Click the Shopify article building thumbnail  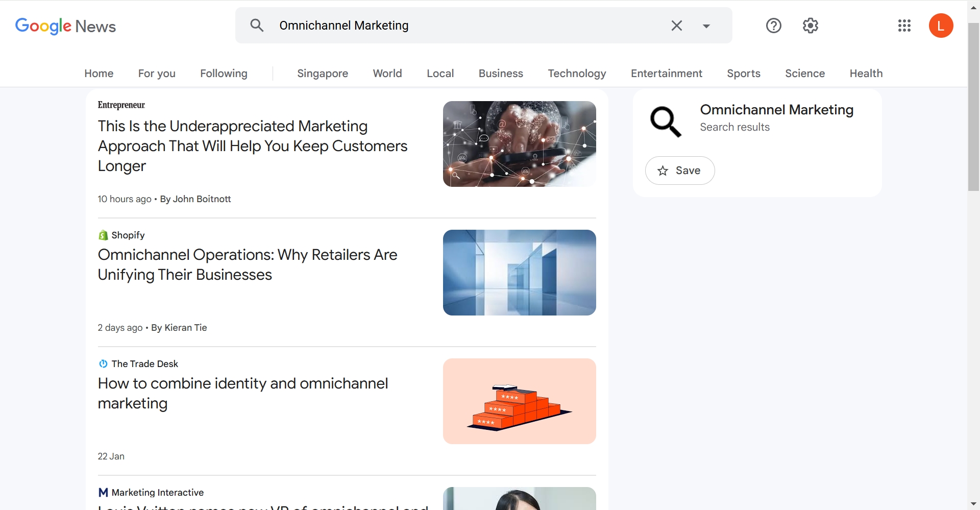pyautogui.click(x=519, y=273)
